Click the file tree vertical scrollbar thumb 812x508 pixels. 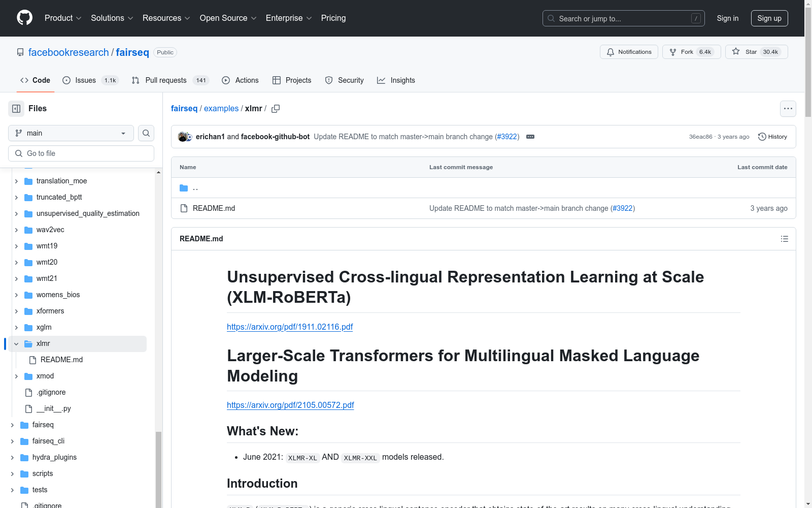coord(158,470)
